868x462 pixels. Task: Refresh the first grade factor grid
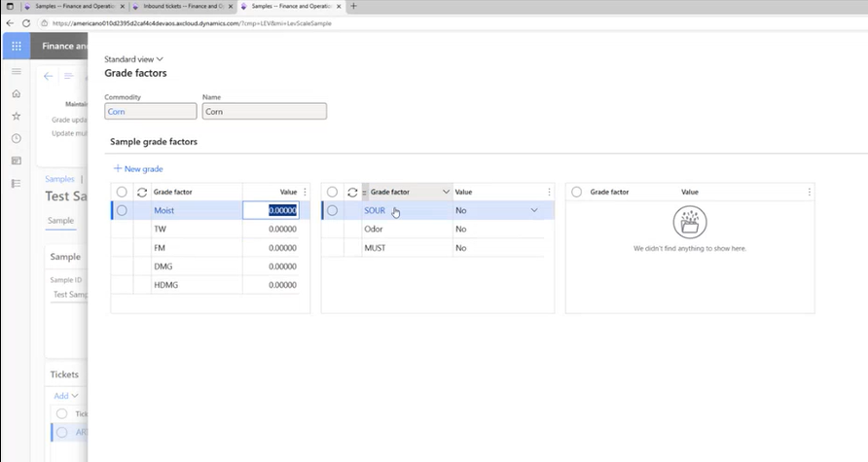point(142,193)
